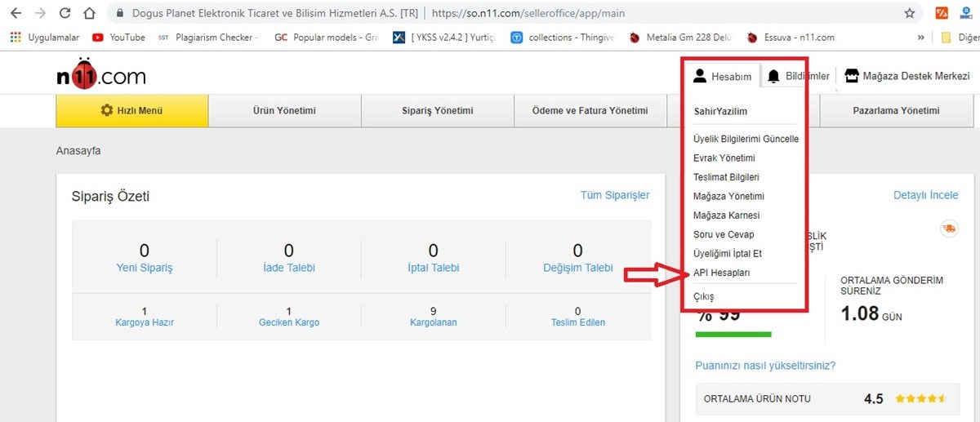Open İade Talebi link
The image size is (980, 422).
pos(288,268)
